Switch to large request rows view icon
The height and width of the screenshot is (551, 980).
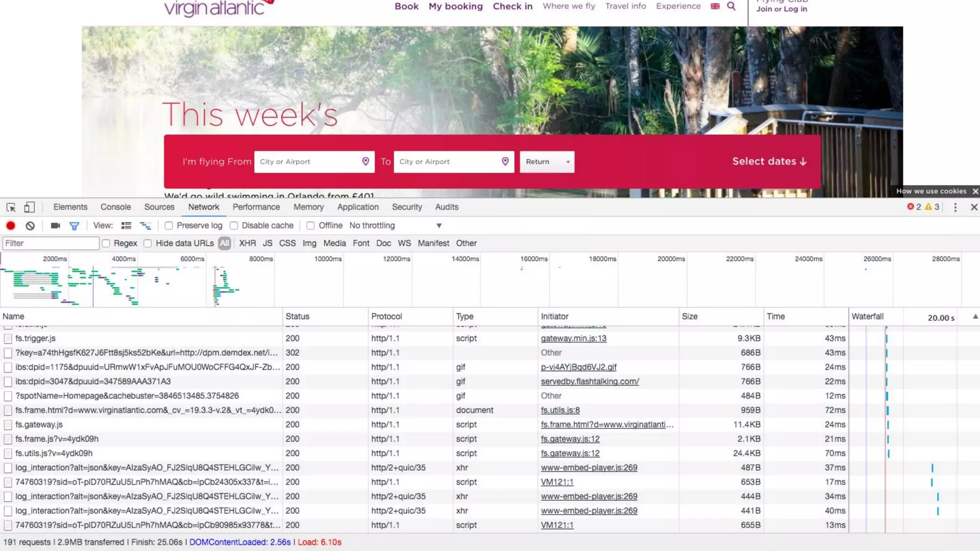click(126, 226)
